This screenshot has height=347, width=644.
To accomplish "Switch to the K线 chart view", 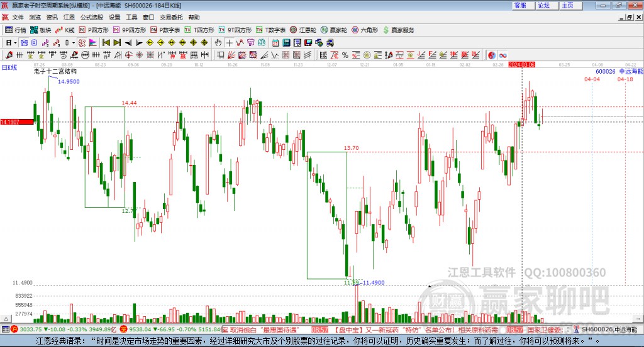I will click(x=65, y=30).
